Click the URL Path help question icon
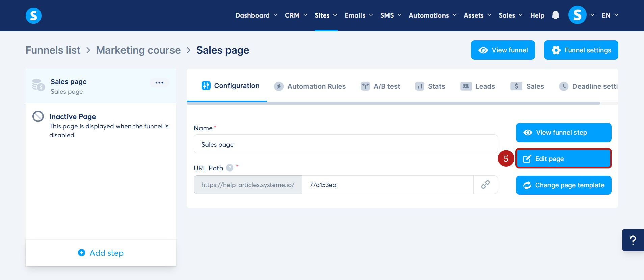The image size is (644, 280). (x=230, y=168)
